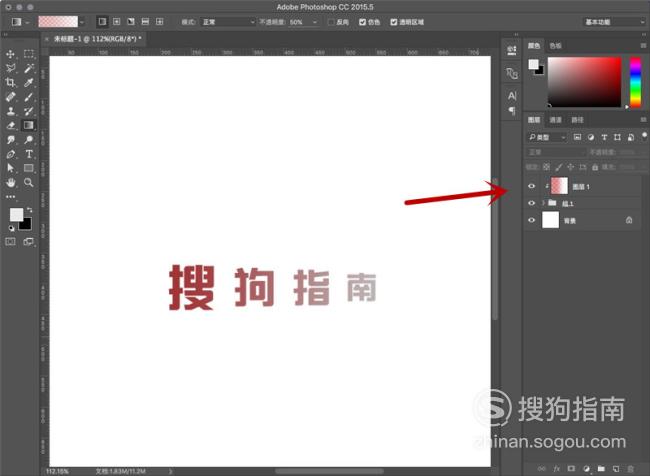Switch to the Swatches tab
This screenshot has height=476, width=650.
pos(555,46)
